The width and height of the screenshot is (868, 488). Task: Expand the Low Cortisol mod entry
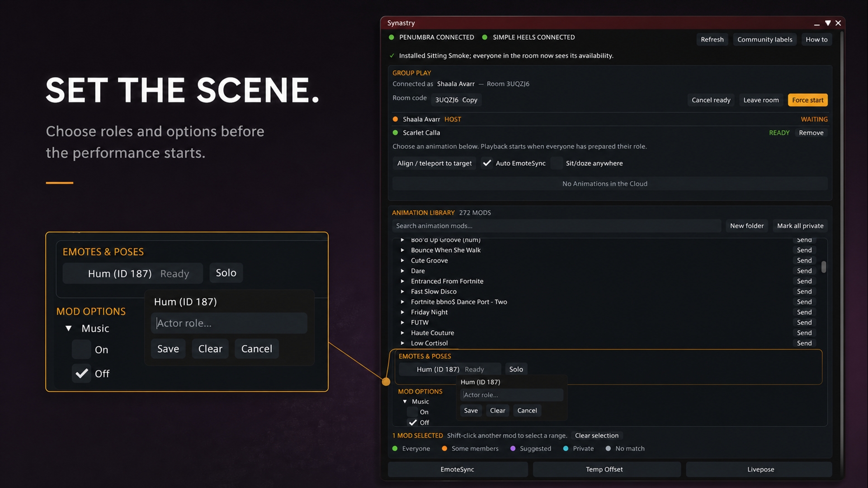402,343
